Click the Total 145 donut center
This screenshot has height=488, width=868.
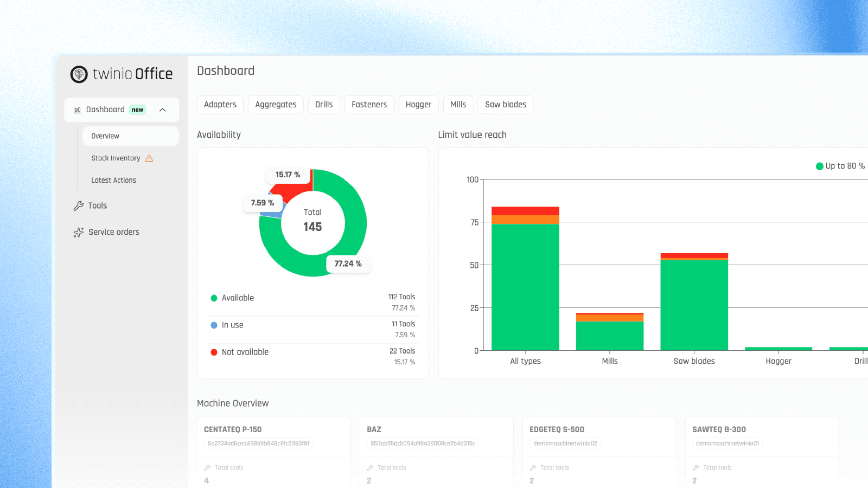(312, 221)
